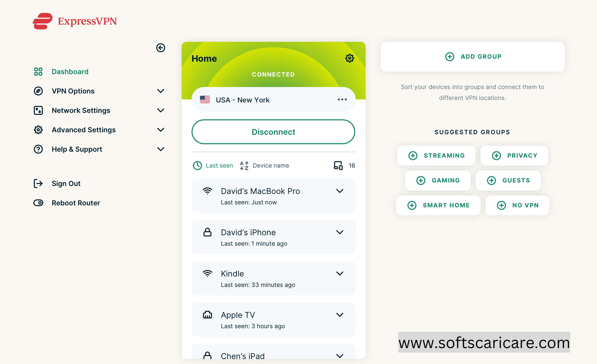This screenshot has width=597, height=364.
Task: Click the Dashboard icon in sidebar
Action: tap(38, 71)
